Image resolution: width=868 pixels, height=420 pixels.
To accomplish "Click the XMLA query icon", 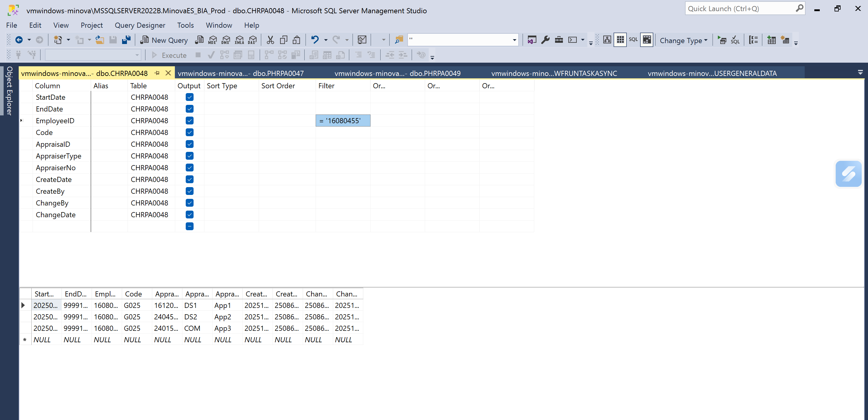I will 239,40.
